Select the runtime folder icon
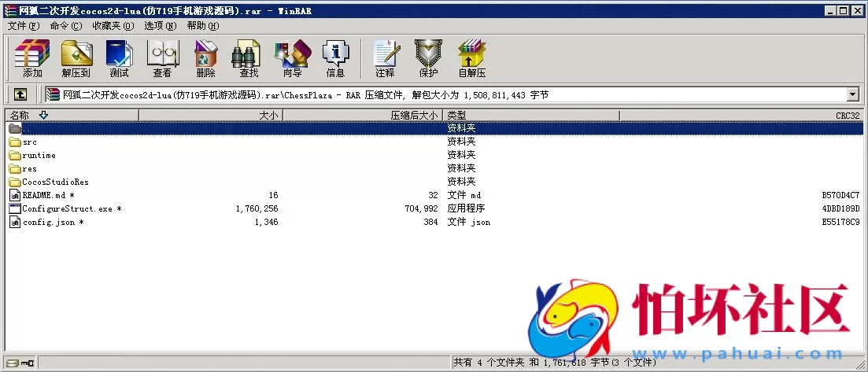Viewport: 868px width, 372px height. tap(15, 155)
